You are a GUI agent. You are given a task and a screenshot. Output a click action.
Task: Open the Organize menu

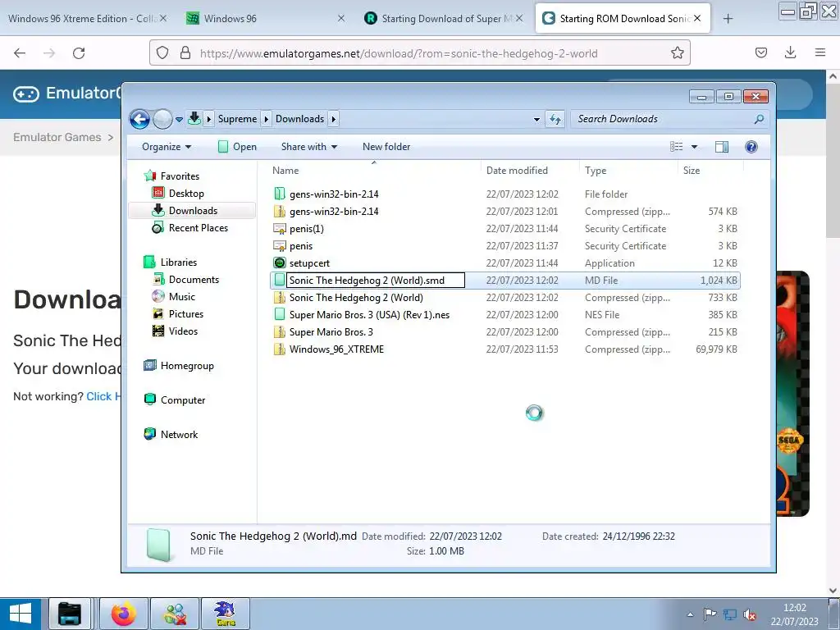[x=166, y=147]
